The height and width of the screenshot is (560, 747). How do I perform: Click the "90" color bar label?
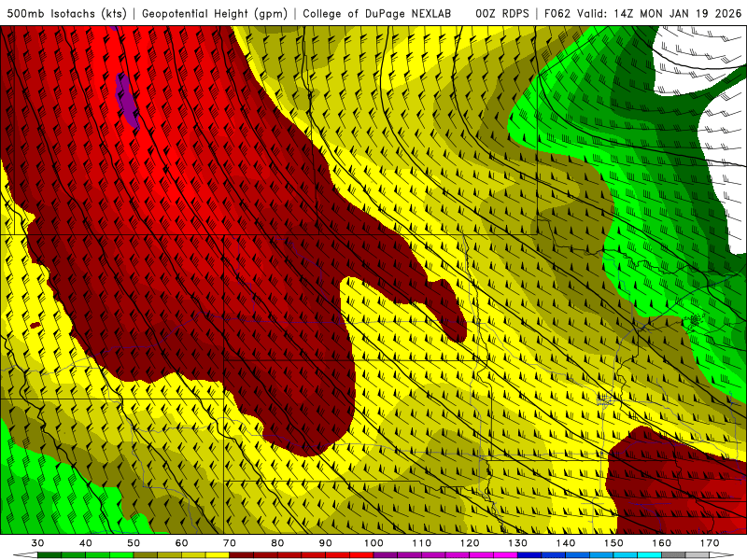(x=326, y=543)
